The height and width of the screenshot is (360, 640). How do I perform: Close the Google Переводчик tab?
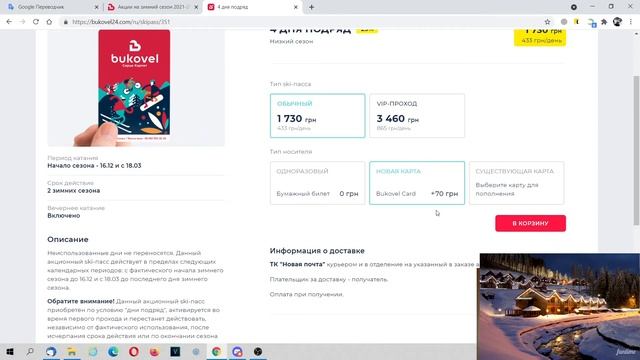97,7
